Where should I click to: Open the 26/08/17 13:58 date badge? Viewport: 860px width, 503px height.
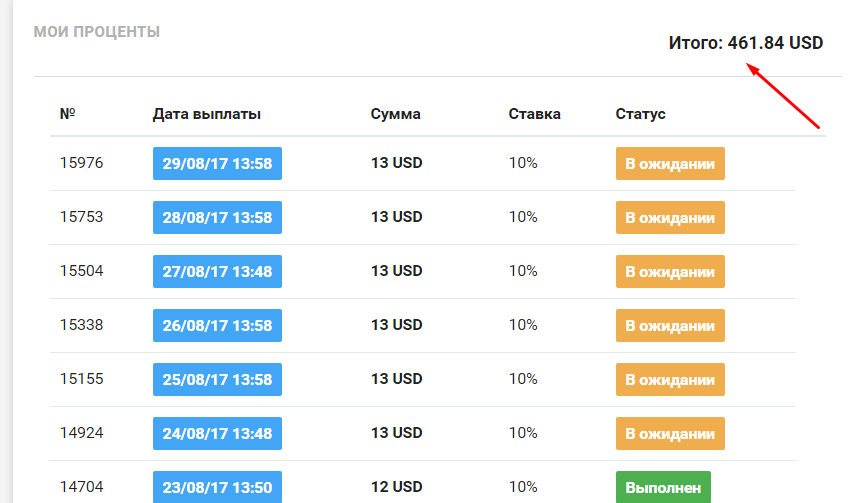point(217,325)
